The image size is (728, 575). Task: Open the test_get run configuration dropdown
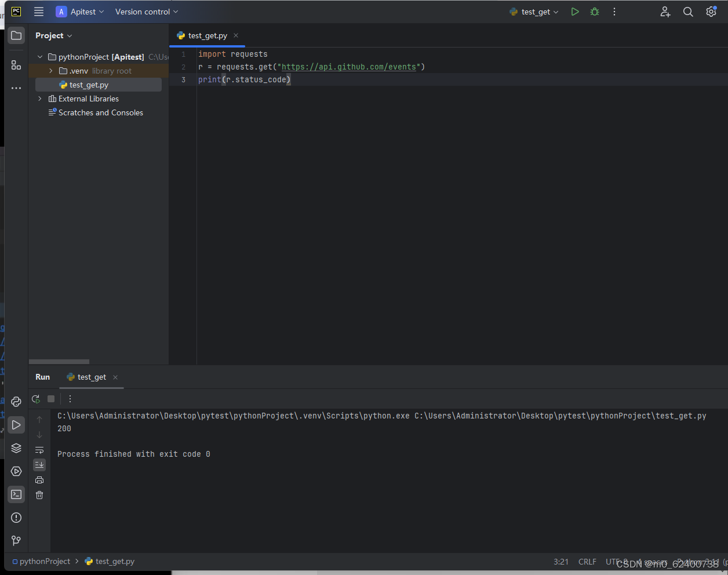coord(534,12)
